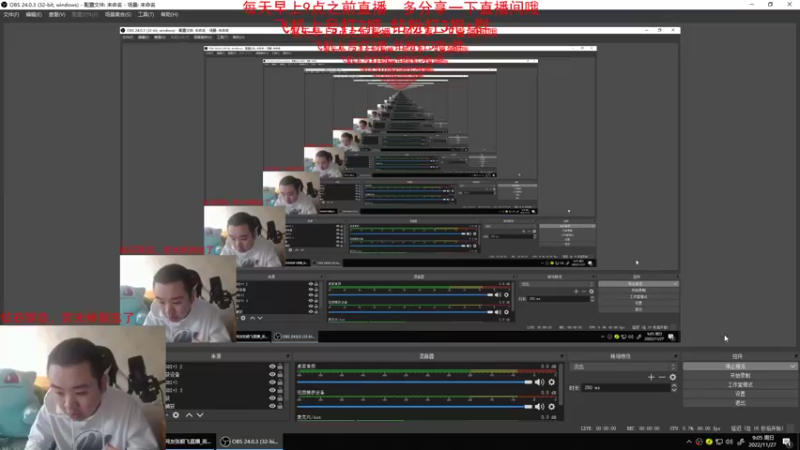Click LIVE: 00:00:00 status text
The width and height of the screenshot is (800, 450).
click(x=598, y=429)
